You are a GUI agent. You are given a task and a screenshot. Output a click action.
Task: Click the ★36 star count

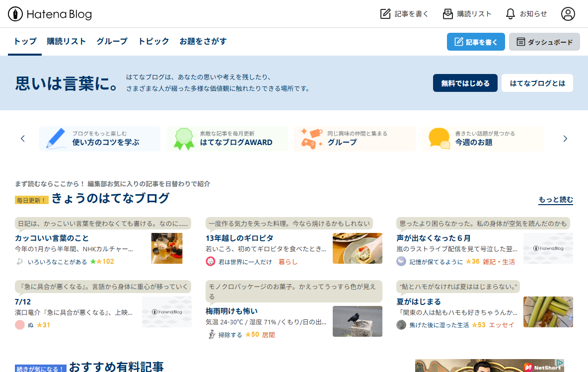(x=472, y=261)
